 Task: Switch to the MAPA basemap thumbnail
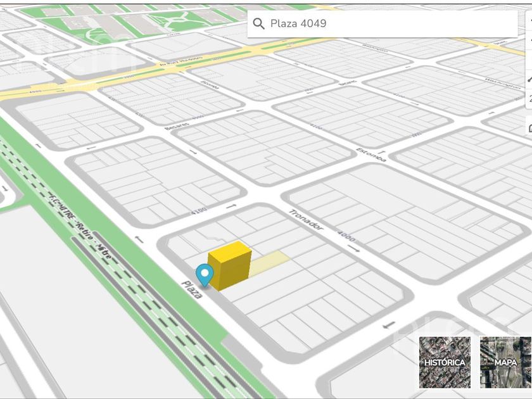pos(505,362)
